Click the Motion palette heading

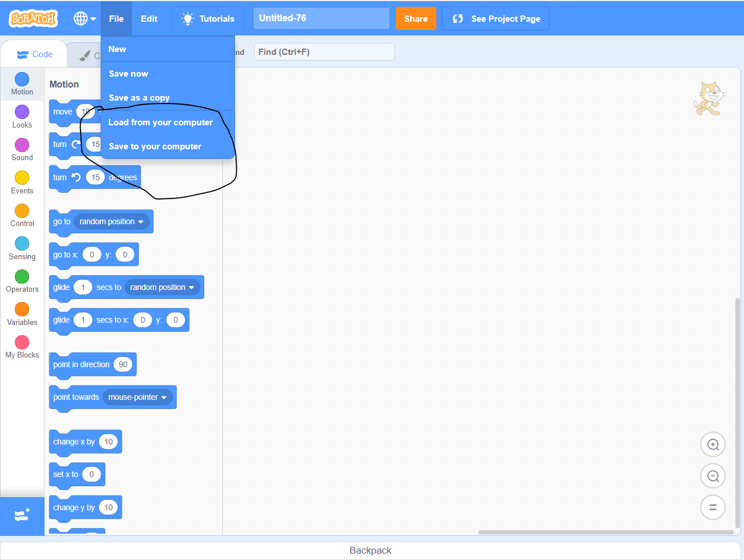tap(64, 84)
